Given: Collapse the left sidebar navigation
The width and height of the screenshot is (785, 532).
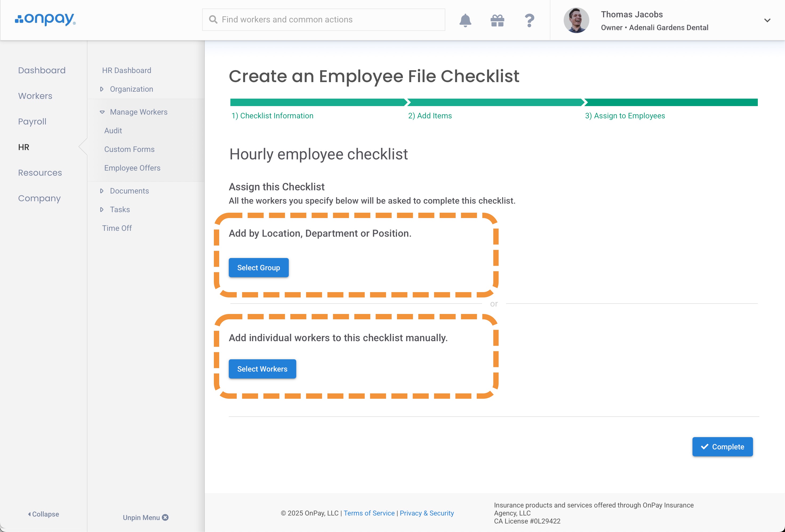Looking at the screenshot, I should 43,514.
